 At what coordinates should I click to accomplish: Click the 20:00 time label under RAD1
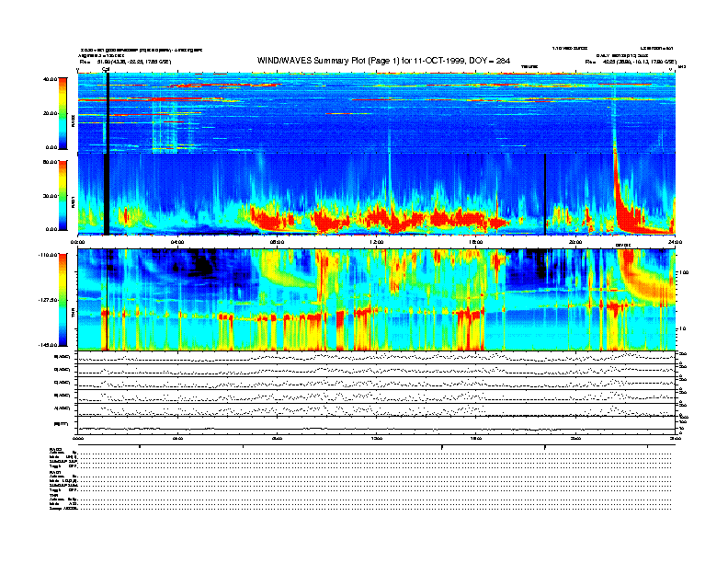click(575, 242)
